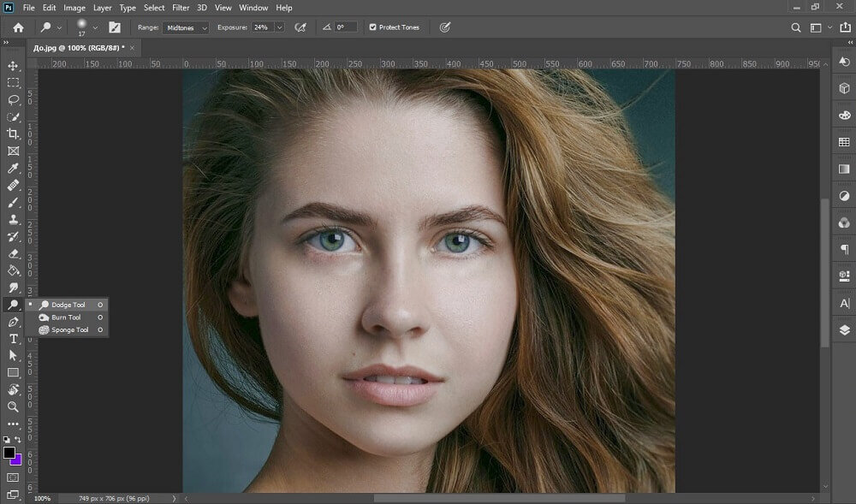Screen dimensions: 856x504
Task: Choose Sponge Tool from the flyout
Action: point(69,329)
